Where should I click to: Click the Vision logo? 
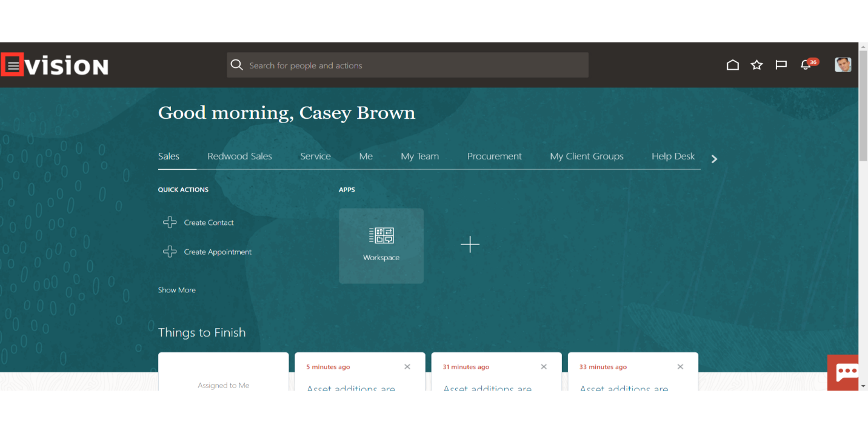point(67,66)
